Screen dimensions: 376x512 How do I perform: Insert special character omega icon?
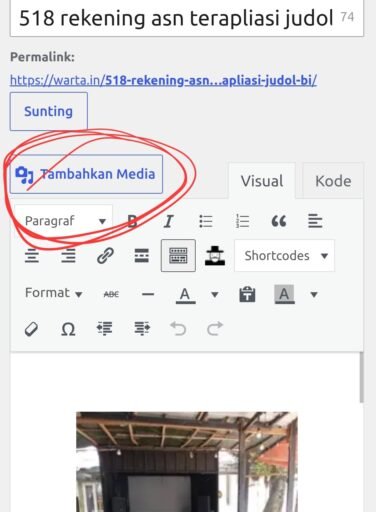[68, 330]
